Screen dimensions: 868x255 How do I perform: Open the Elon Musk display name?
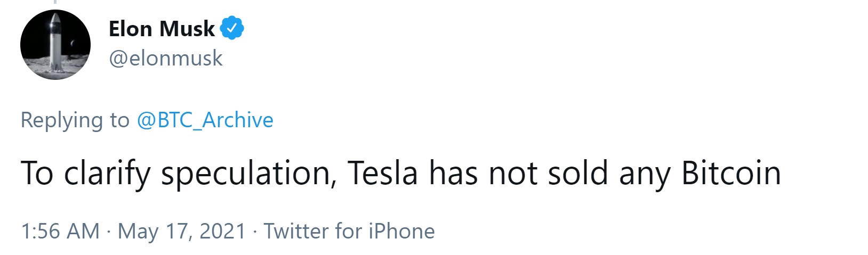[x=162, y=29]
